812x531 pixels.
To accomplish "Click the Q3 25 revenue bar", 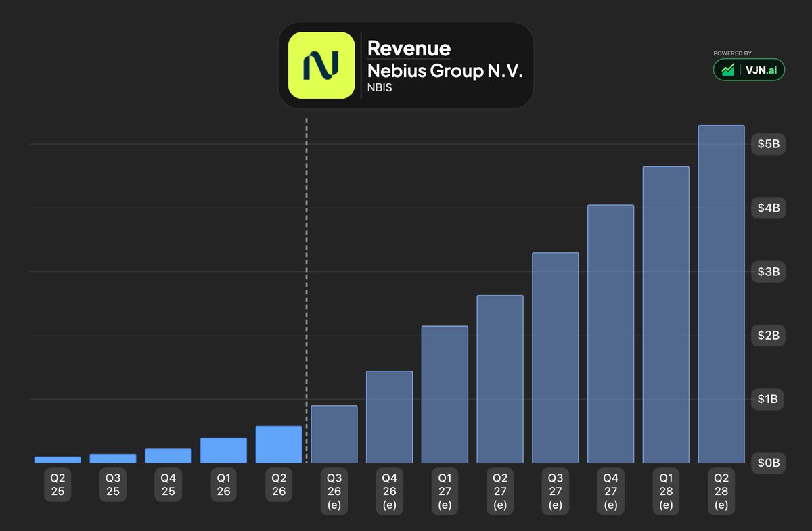I will click(x=113, y=459).
